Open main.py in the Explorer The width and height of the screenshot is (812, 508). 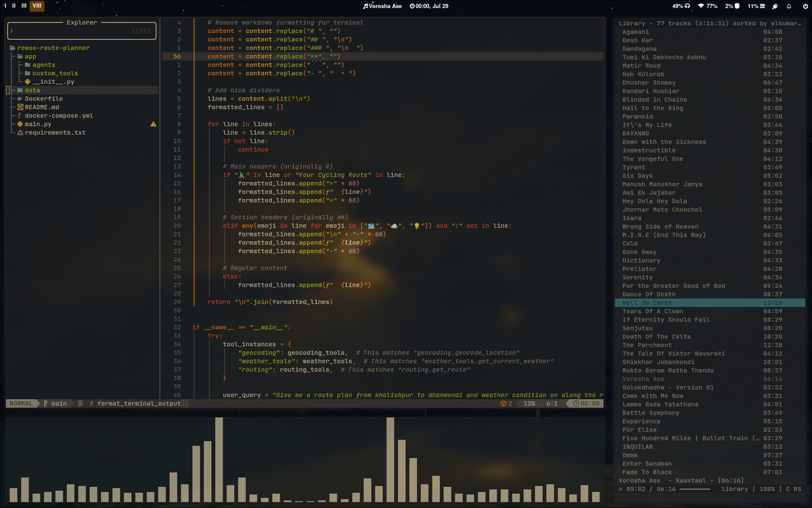coord(34,124)
